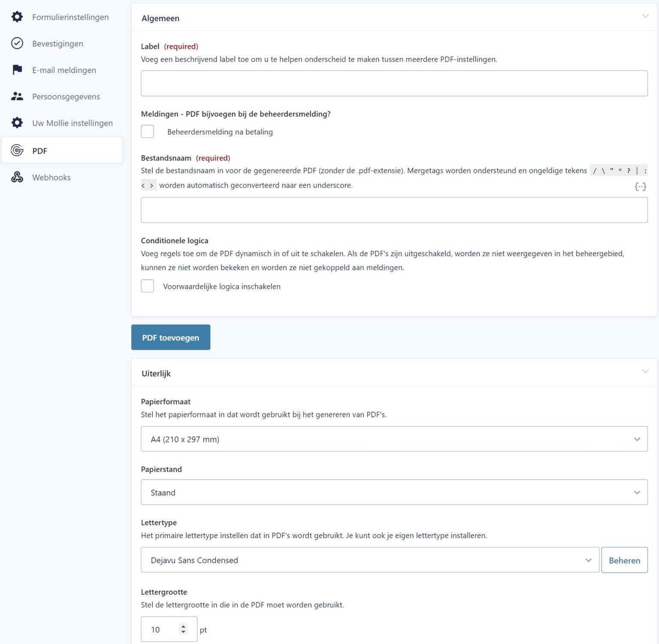Open the merge tags icon for Bestandsnaam
Viewport: 659px width, 644px height.
pos(640,187)
